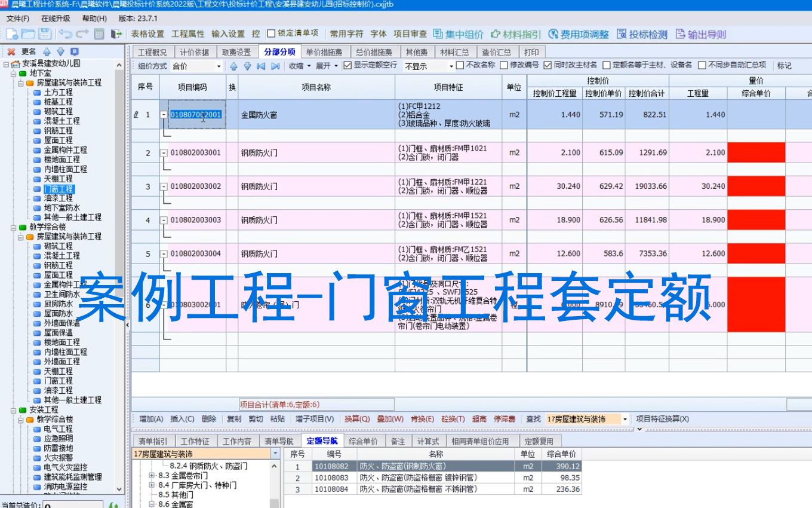
Task: Switch to 单价措施费 tab
Action: (324, 52)
